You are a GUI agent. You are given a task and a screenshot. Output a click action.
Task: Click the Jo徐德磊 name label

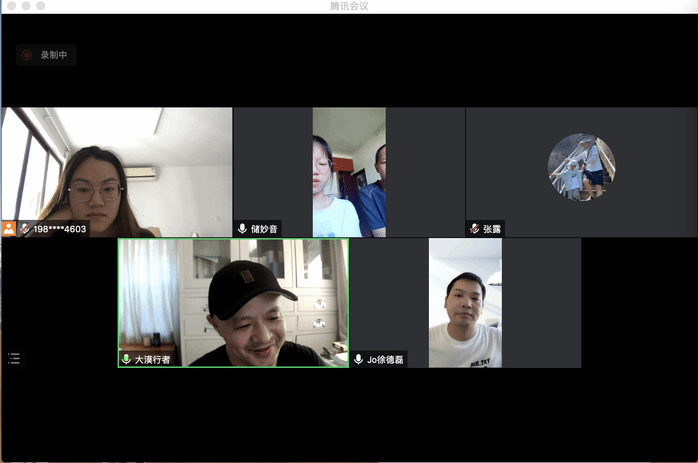[384, 358]
